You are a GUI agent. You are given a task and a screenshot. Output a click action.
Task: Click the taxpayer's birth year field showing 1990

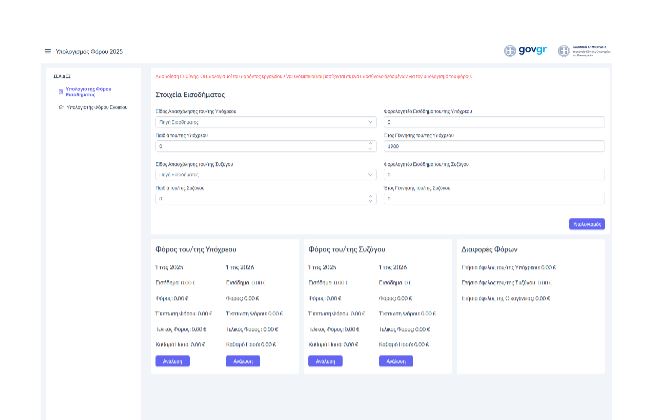click(492, 146)
